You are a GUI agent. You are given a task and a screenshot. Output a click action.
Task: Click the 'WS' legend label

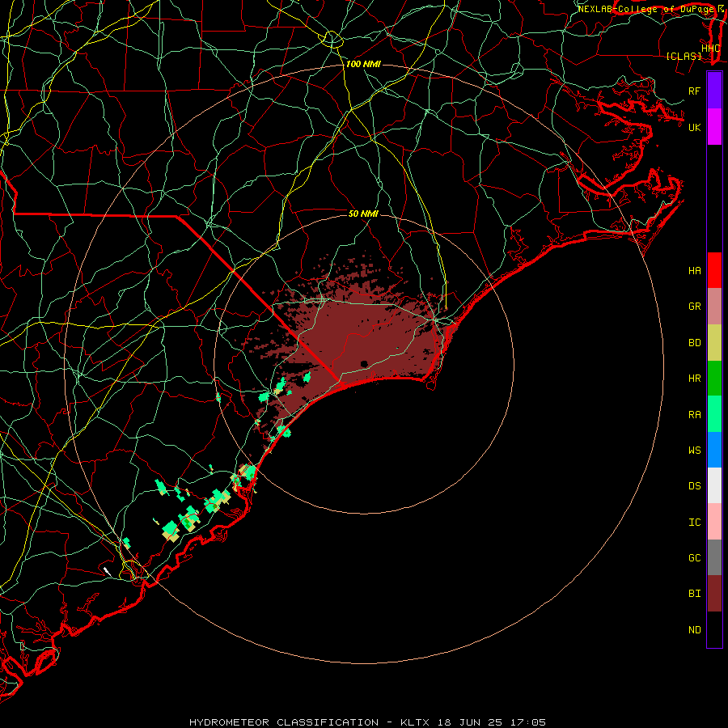[694, 451]
